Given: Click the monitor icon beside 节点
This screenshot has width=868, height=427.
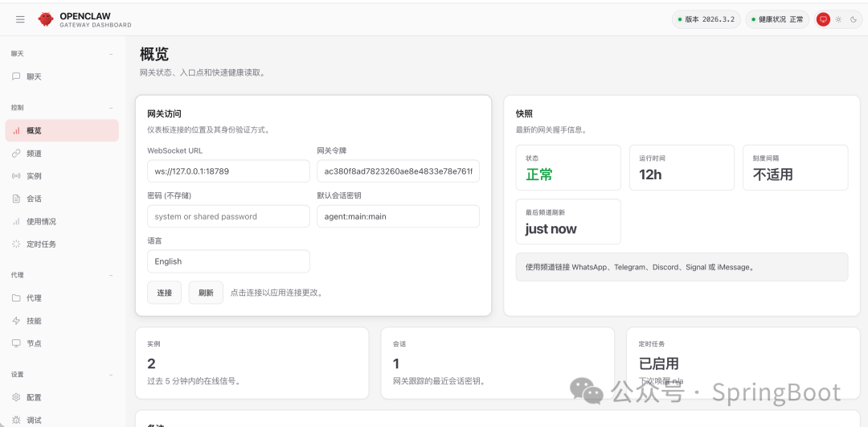Looking at the screenshot, I should click(17, 343).
